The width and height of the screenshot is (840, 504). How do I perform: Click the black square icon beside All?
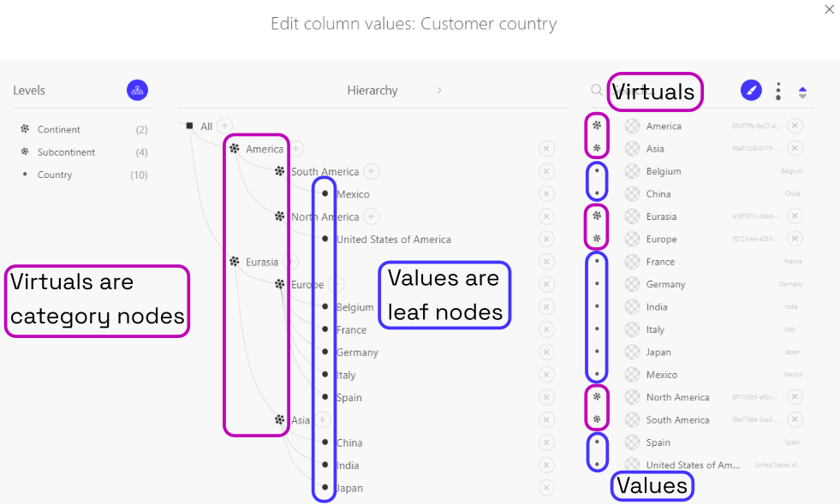188,124
